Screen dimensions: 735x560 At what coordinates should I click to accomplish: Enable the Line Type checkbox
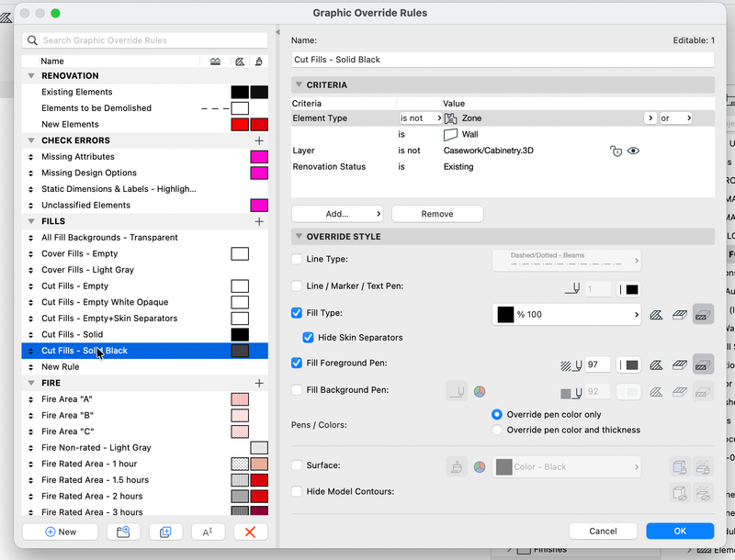[296, 259]
